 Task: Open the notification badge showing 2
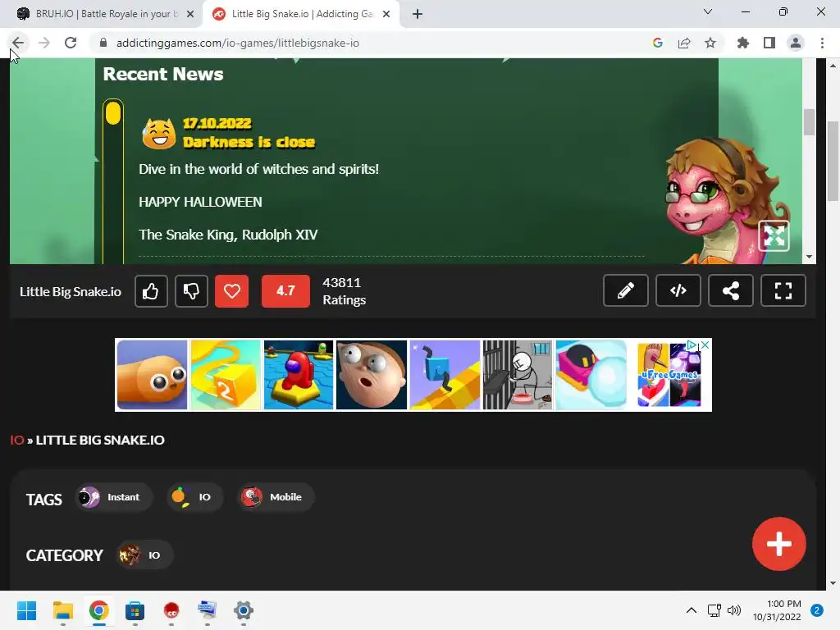817,610
